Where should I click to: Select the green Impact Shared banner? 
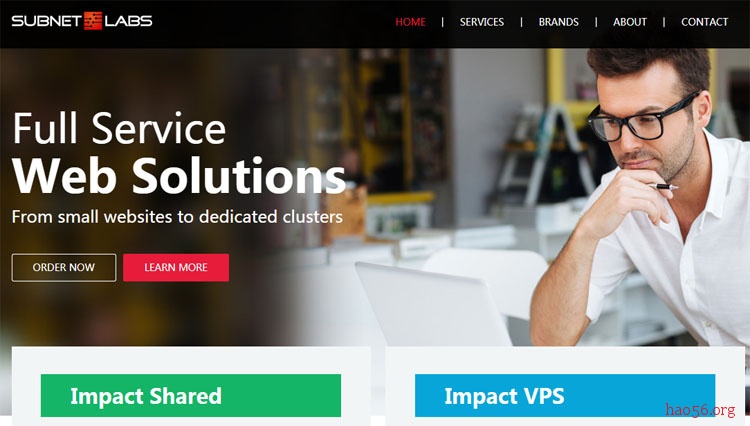pyautogui.click(x=191, y=395)
